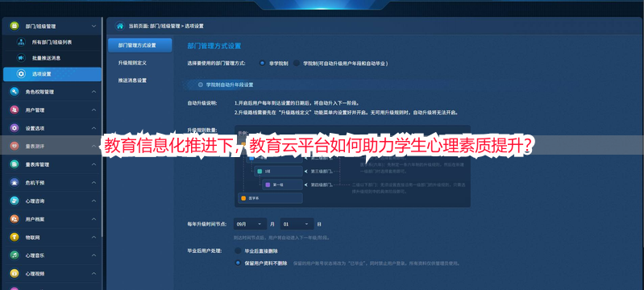This screenshot has height=290, width=644.
Task: Choose 保留用户资料不删除 radio option
Action: point(238,263)
